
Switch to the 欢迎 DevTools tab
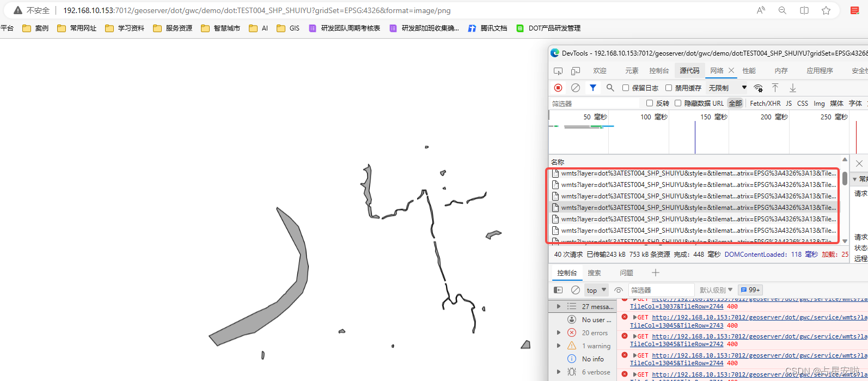click(600, 71)
